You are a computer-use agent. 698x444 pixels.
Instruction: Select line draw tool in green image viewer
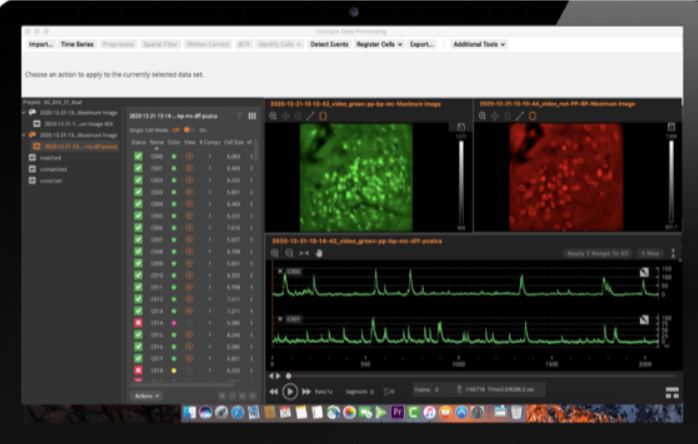(309, 116)
